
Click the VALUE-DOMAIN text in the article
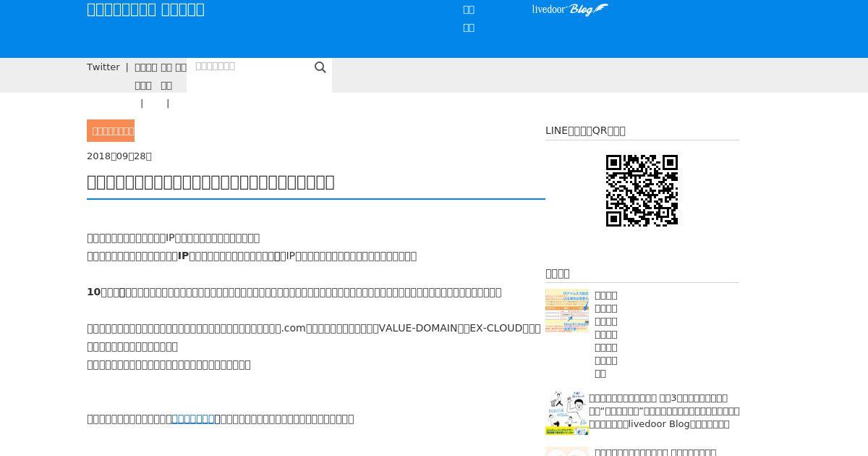pos(418,328)
